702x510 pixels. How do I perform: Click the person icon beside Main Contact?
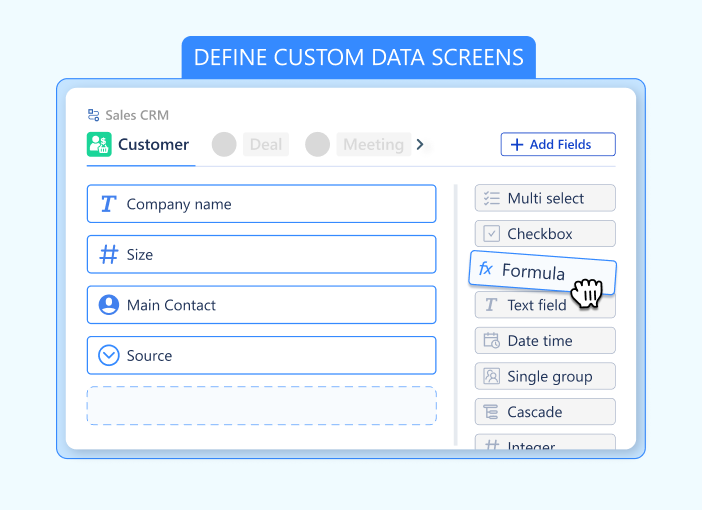(x=108, y=305)
